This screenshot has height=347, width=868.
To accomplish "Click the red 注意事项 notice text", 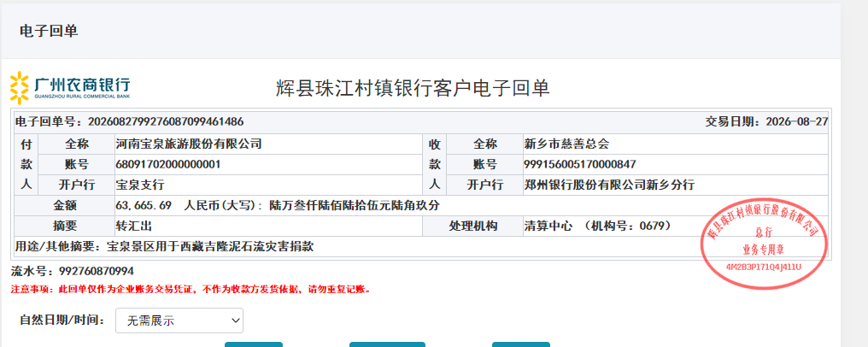I will coord(191,289).
